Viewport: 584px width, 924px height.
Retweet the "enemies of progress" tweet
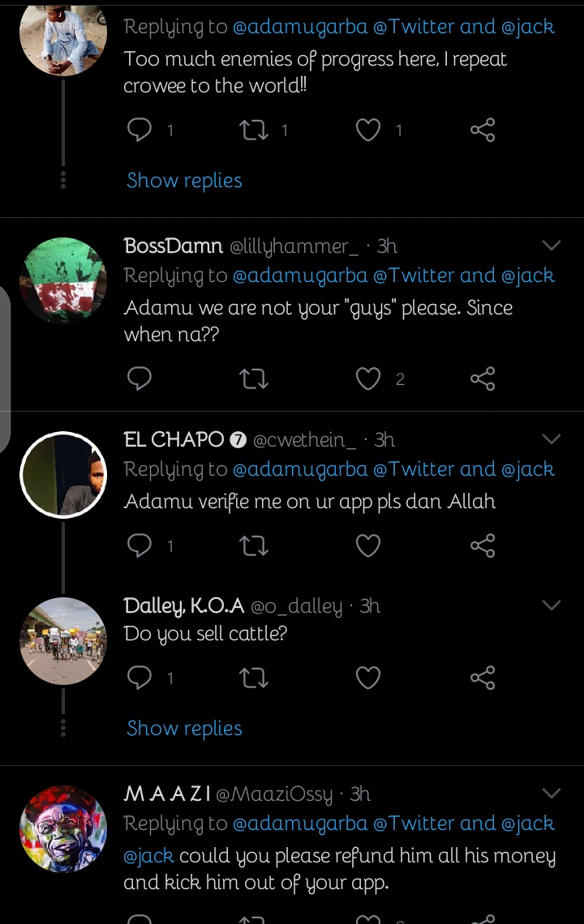tap(255, 130)
